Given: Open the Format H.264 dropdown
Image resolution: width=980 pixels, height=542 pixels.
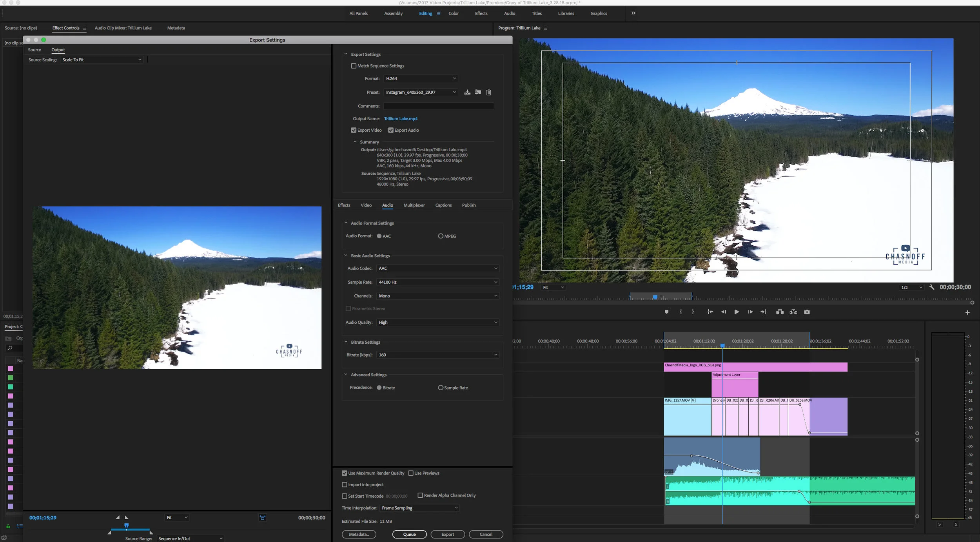Looking at the screenshot, I should coord(421,78).
